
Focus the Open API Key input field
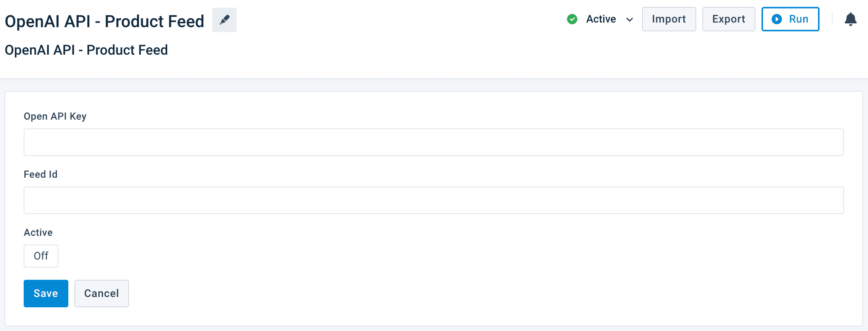click(x=434, y=142)
